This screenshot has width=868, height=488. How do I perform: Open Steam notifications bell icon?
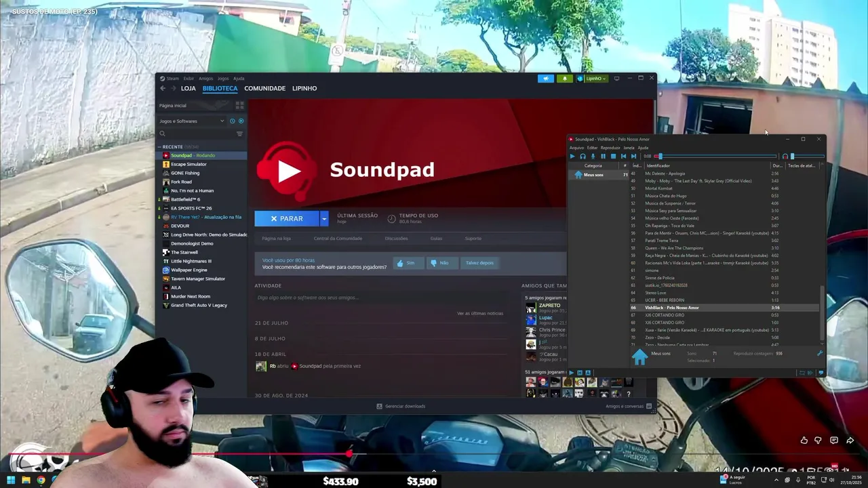coord(564,79)
